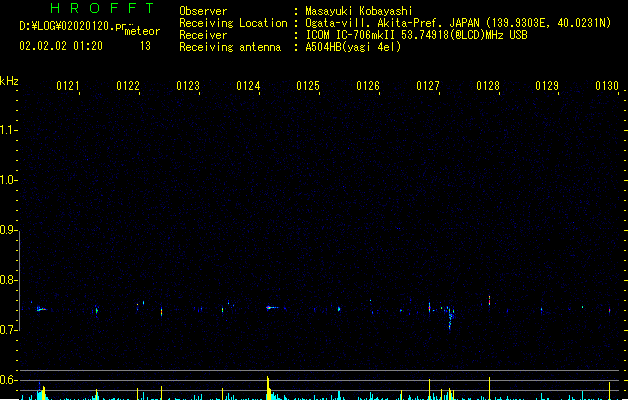Click the 1.0 kHz axis label
Viewport: 629px width, 400px height.
[8, 180]
